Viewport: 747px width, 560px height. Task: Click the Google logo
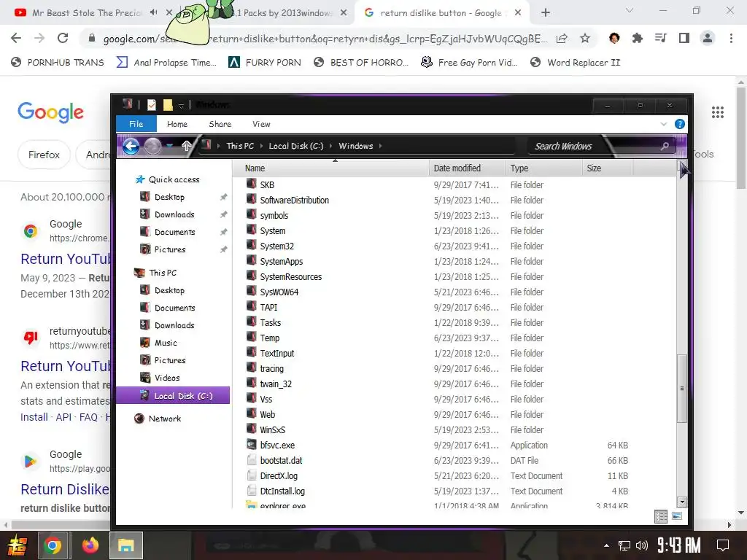tap(50, 112)
